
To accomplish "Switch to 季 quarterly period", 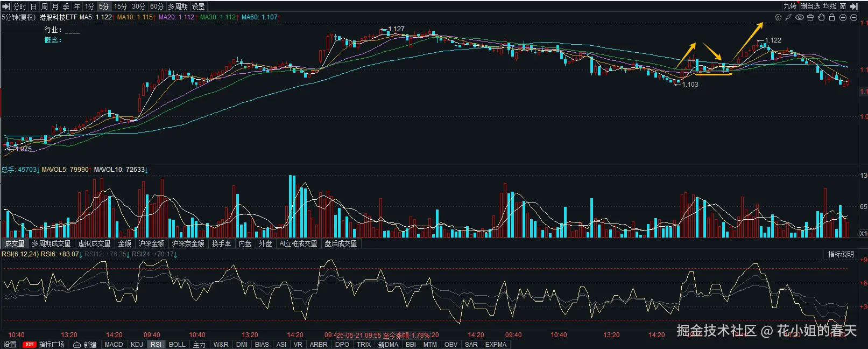I will tap(66, 6).
